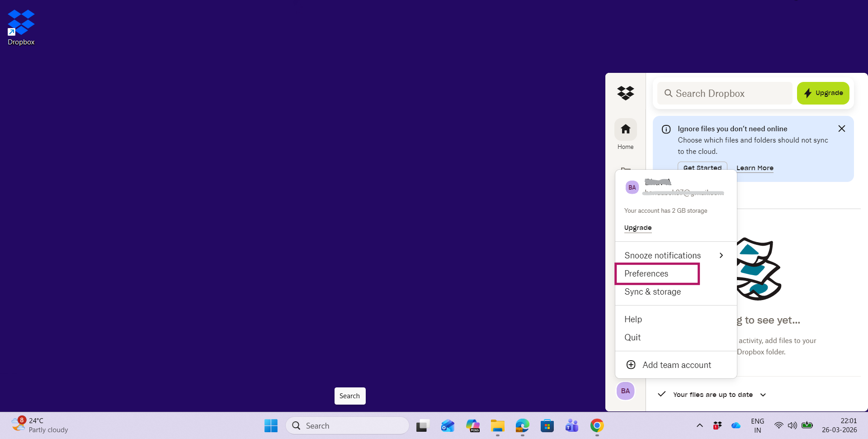Click the lightning icon on the Upgrade button
Screen dimensions: 868x439
tap(808, 93)
